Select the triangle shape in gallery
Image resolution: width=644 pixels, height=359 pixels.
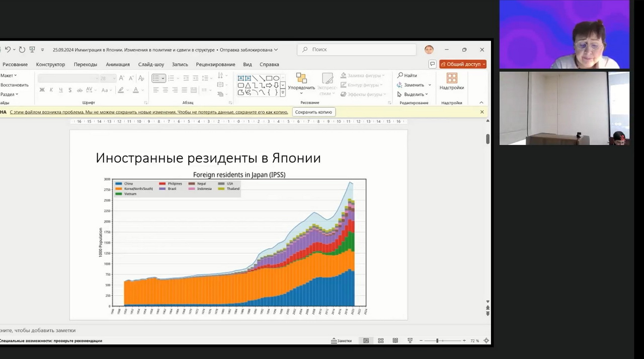click(248, 86)
